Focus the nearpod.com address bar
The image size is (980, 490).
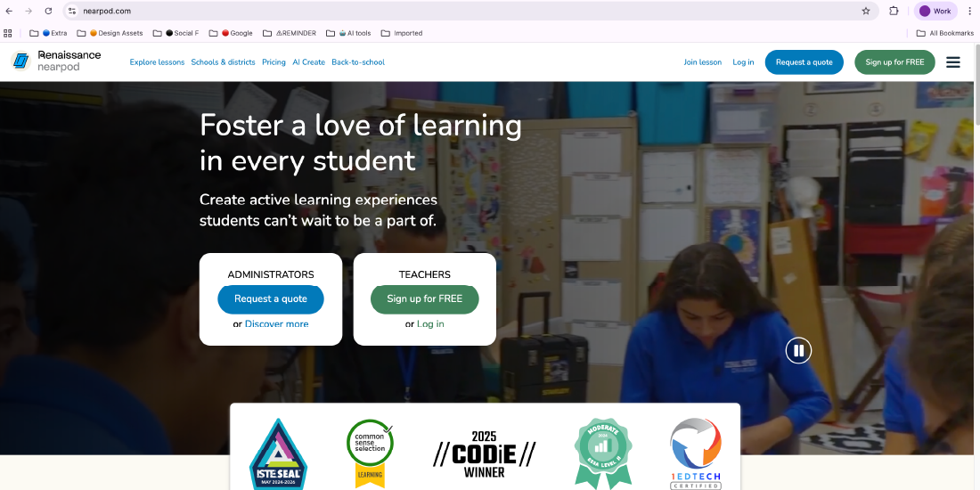point(470,11)
